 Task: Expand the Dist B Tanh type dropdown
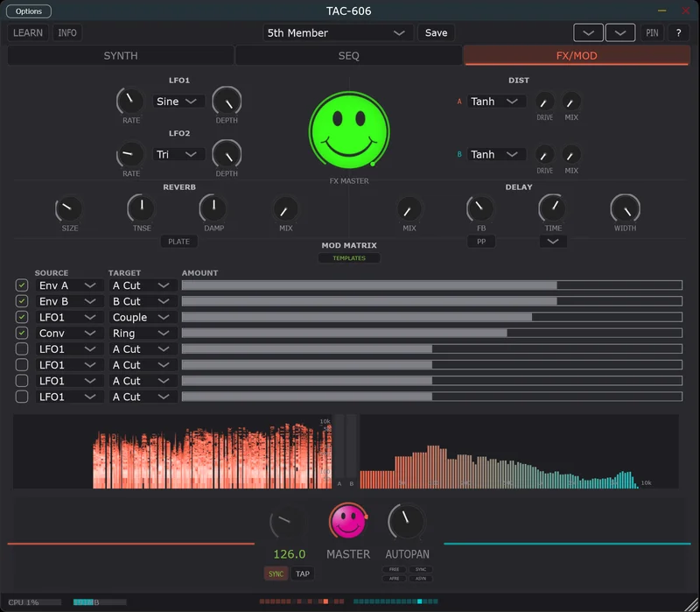click(x=496, y=155)
